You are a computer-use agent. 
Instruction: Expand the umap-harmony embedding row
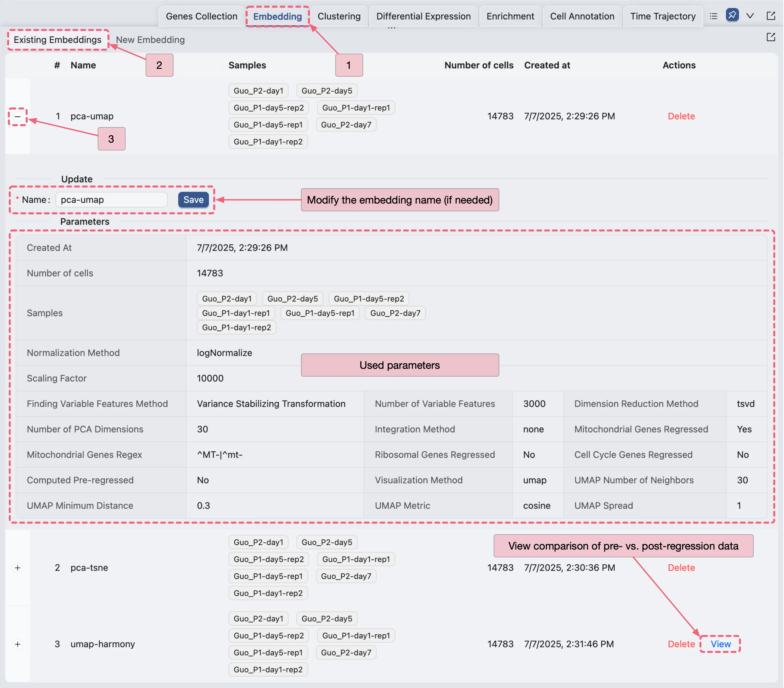(18, 644)
